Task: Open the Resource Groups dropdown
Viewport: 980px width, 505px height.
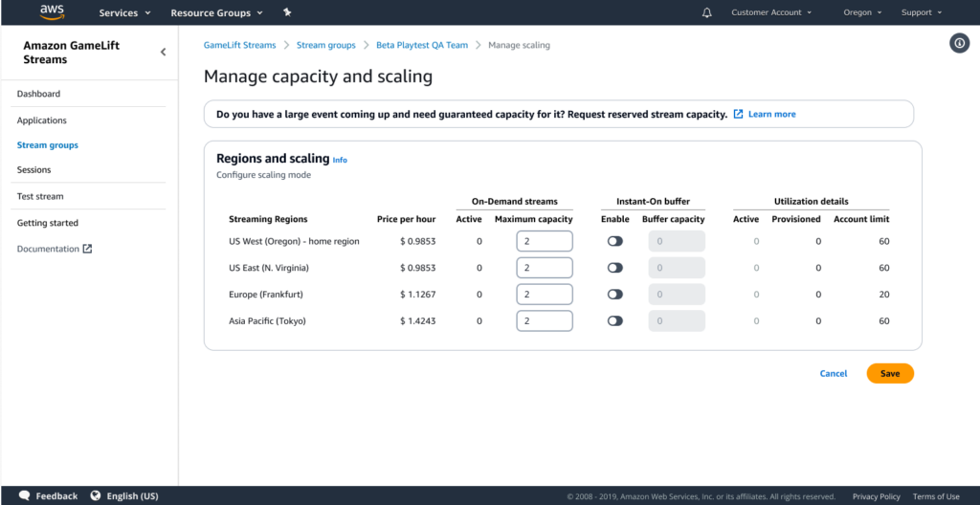Action: 216,12
